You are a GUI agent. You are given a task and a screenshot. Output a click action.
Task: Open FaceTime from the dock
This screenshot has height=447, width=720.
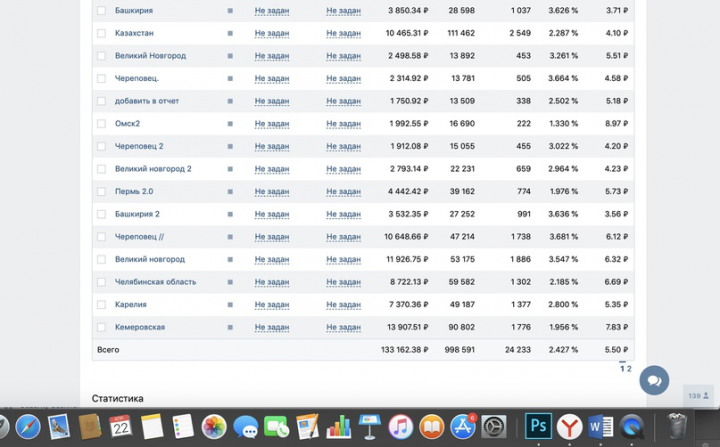tap(276, 427)
